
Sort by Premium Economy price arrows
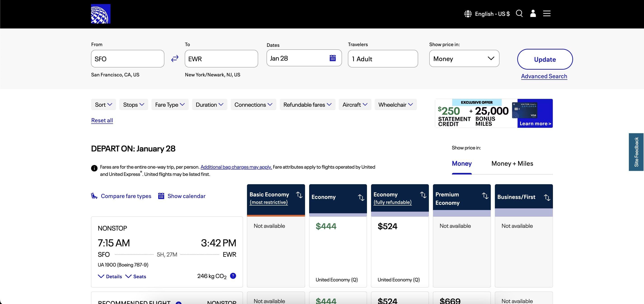click(485, 196)
